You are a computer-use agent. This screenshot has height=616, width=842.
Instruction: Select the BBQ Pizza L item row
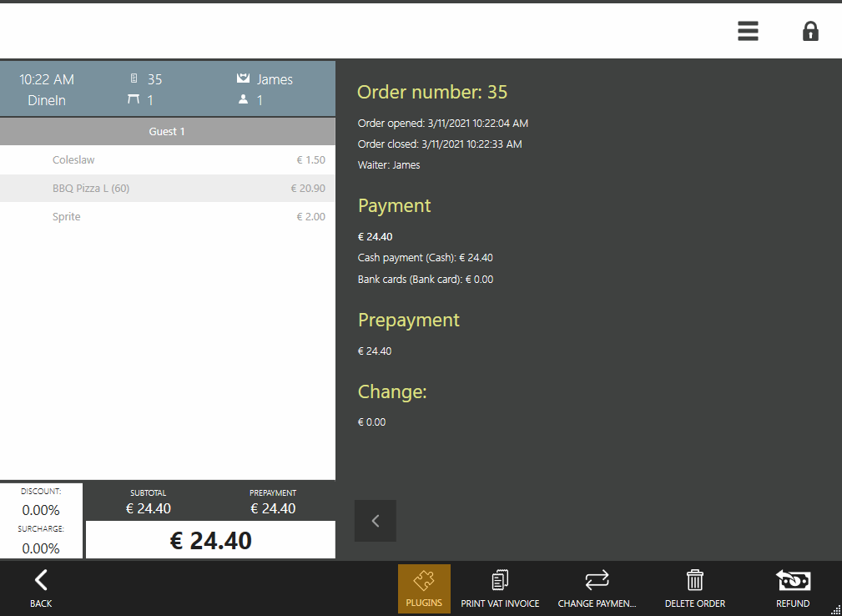(167, 189)
